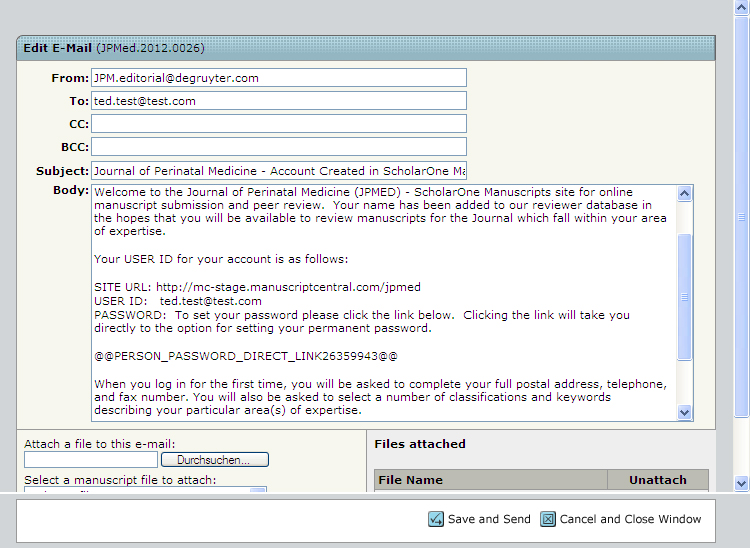
Task: Click the Body scrollbar down arrow
Action: 685,412
